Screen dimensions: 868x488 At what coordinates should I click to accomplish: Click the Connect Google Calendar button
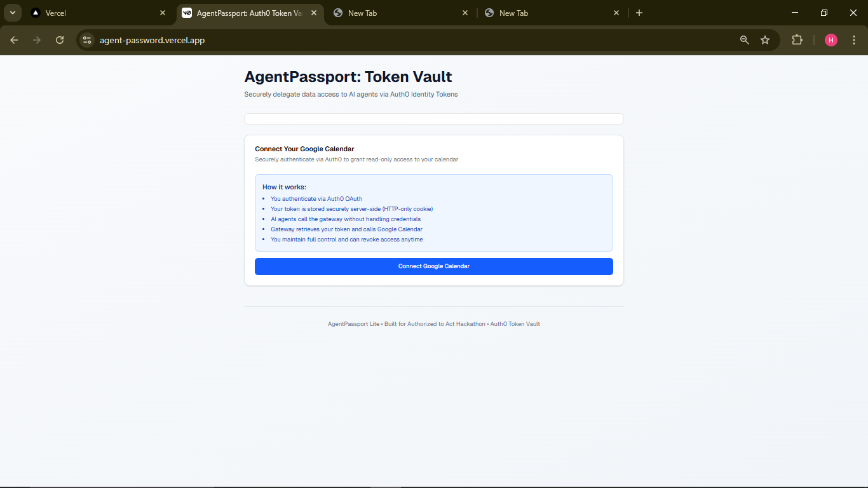pos(434,266)
